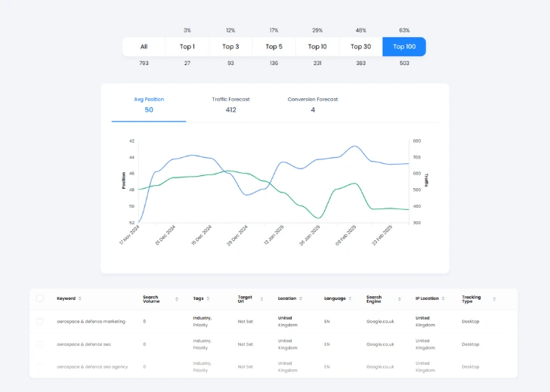Open the Conversion Forecast tab

pos(313,104)
